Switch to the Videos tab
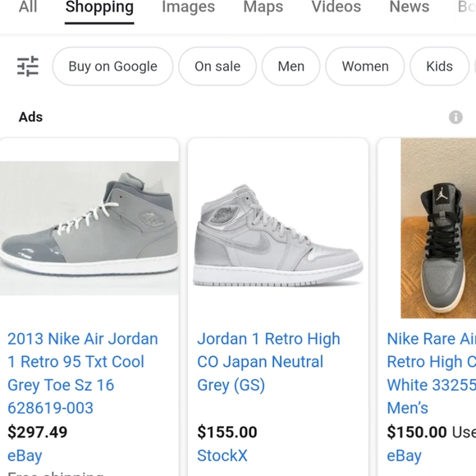 click(336, 7)
